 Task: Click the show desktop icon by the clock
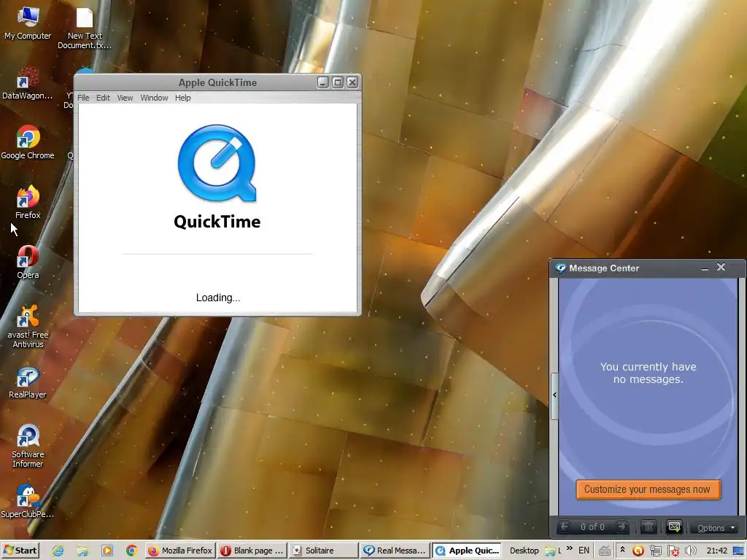click(x=738, y=551)
